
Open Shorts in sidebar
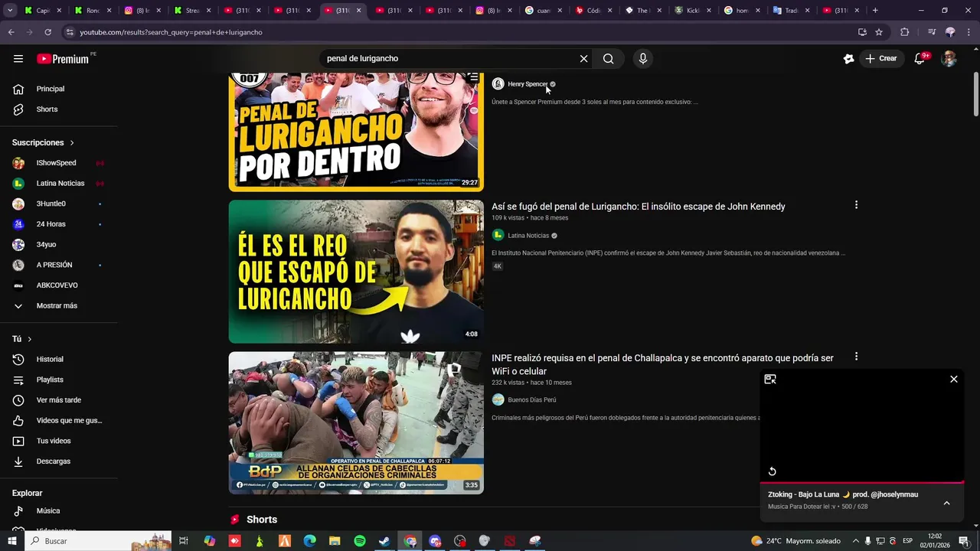pos(60,109)
